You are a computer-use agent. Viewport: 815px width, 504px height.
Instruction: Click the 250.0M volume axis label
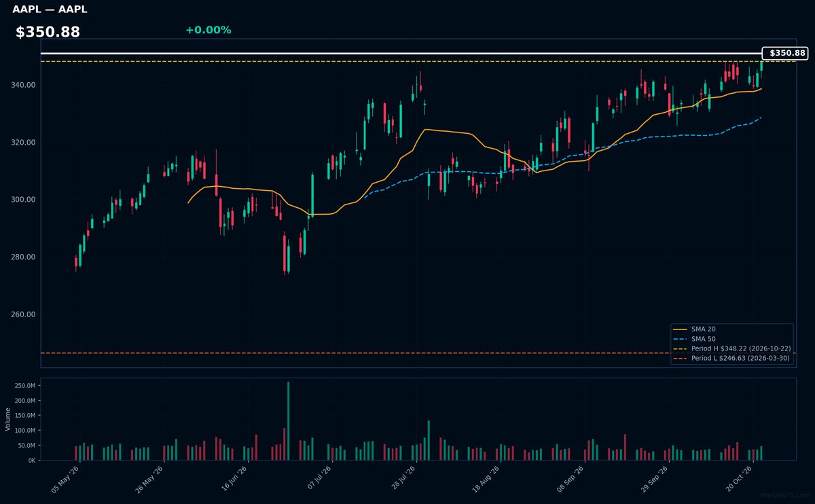[x=26, y=385]
